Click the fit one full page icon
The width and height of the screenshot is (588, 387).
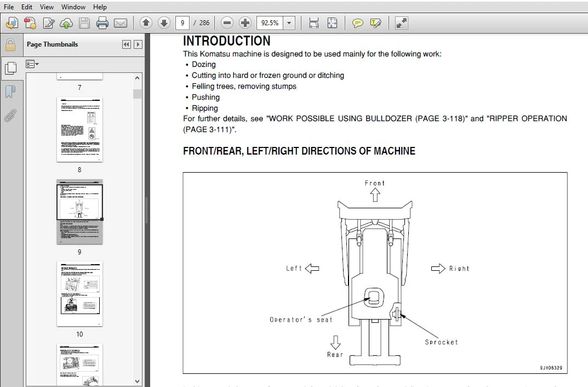pyautogui.click(x=332, y=23)
